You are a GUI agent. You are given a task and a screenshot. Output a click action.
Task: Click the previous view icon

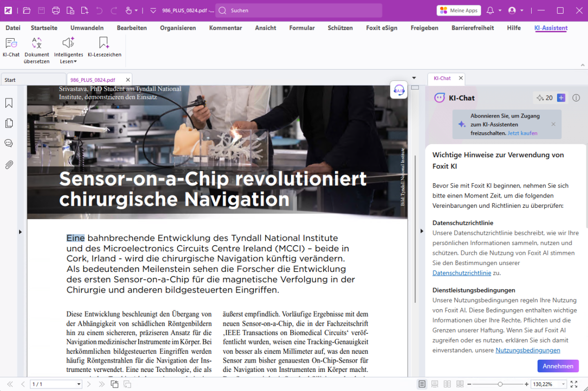click(114, 384)
